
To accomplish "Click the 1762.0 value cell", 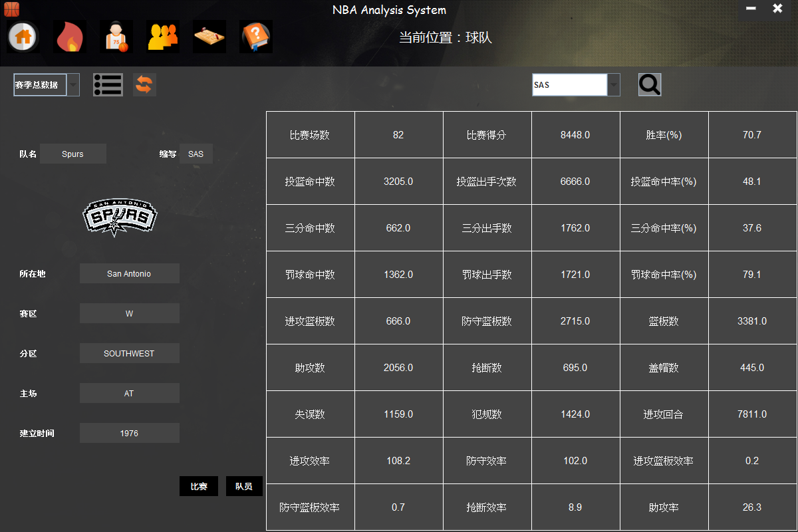I will pos(576,228).
